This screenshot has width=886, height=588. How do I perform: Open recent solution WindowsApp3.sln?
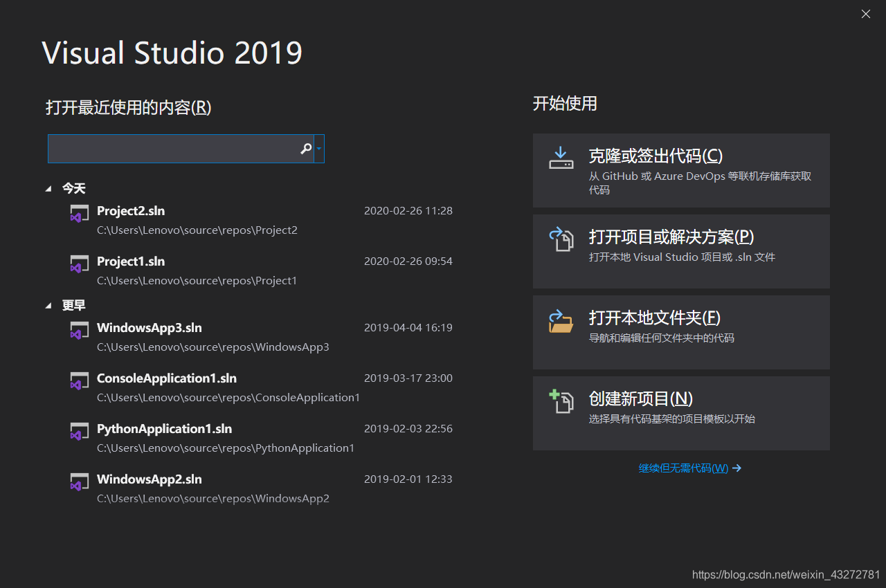click(150, 328)
